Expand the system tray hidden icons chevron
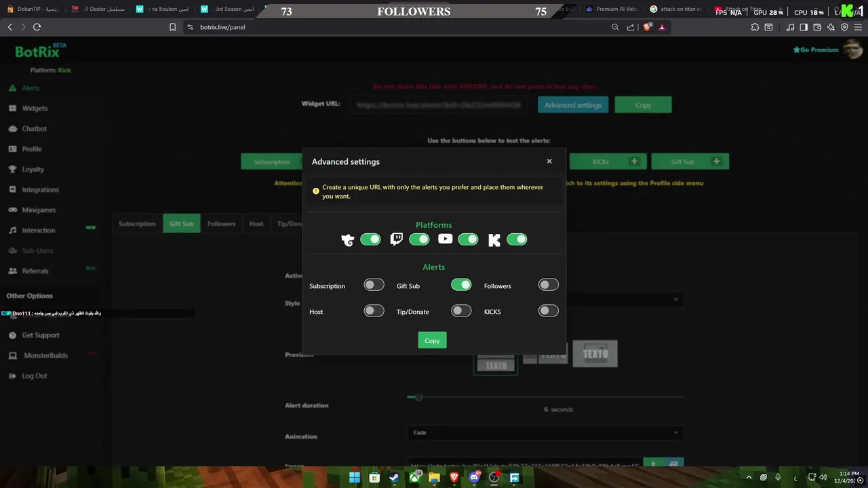Viewport: 868px width, 488px height. click(749, 477)
